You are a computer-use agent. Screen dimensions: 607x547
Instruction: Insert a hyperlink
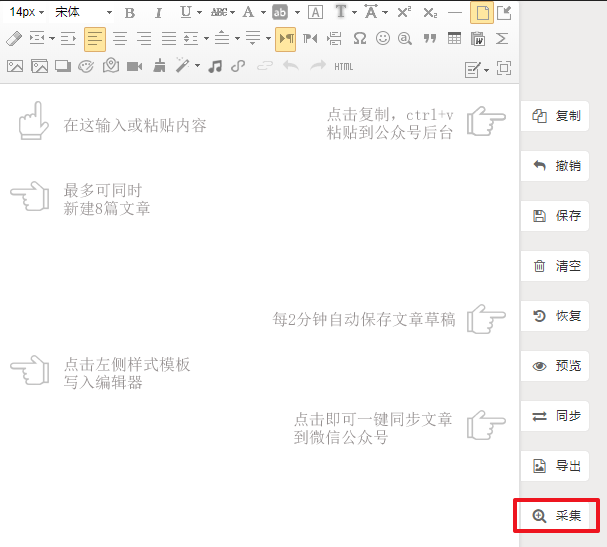(x=238, y=66)
